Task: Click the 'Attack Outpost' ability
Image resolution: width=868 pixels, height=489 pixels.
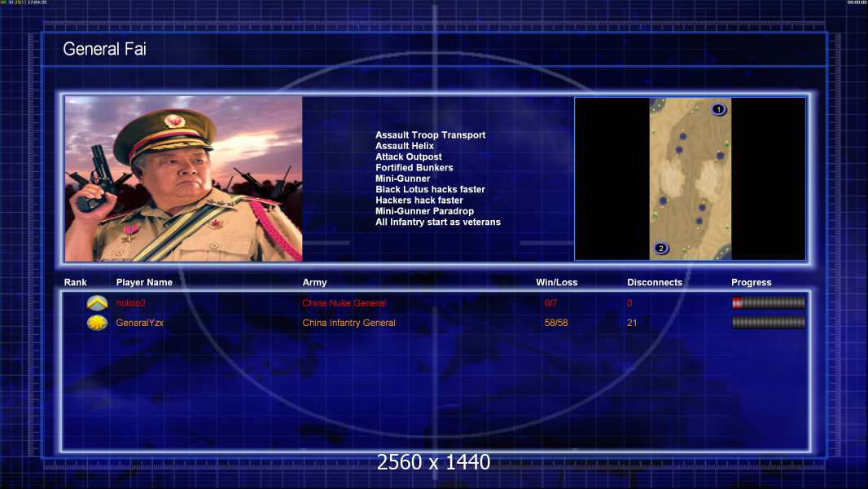Action: [409, 156]
